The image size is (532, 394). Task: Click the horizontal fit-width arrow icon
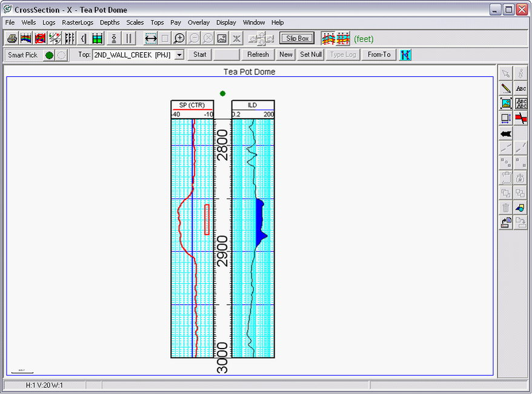coord(151,39)
